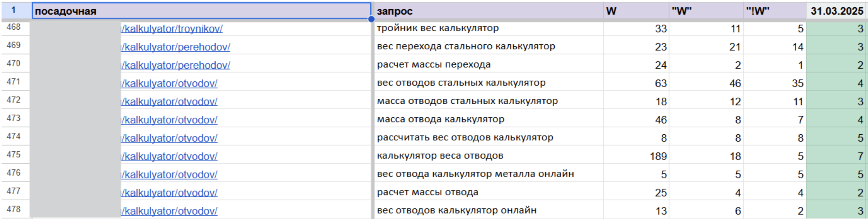Select the 'посадочная' header cell
This screenshot has width=868, height=219.
click(x=201, y=11)
